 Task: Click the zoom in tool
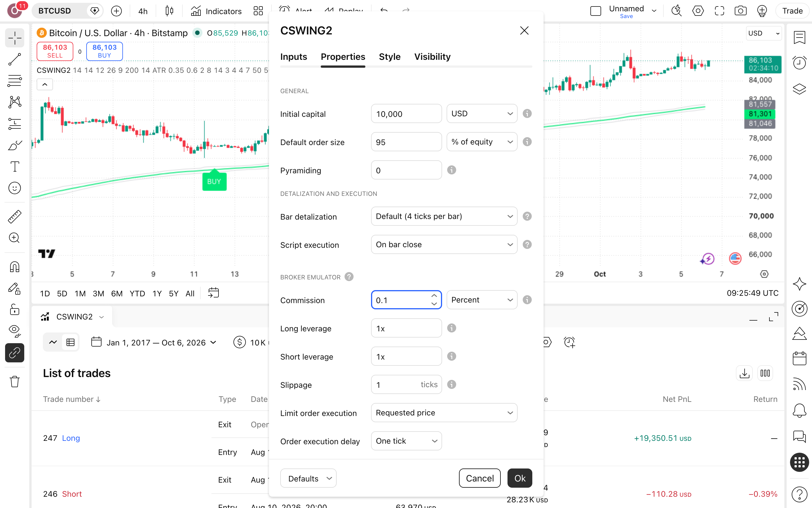14,238
